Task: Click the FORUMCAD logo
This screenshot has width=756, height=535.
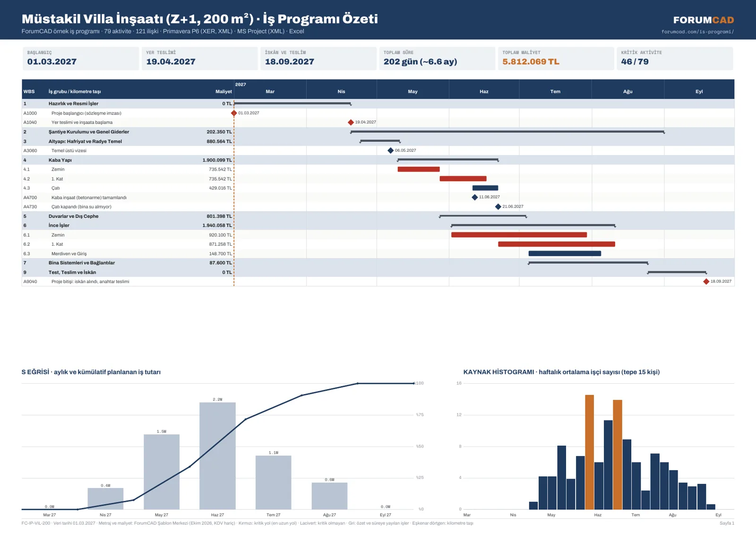Action: (x=704, y=20)
